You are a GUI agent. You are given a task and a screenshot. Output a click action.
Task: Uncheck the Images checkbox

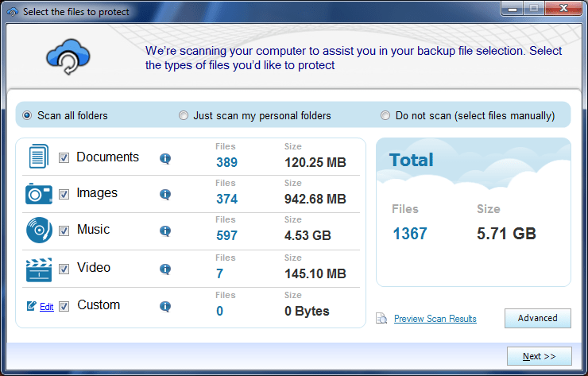[64, 194]
